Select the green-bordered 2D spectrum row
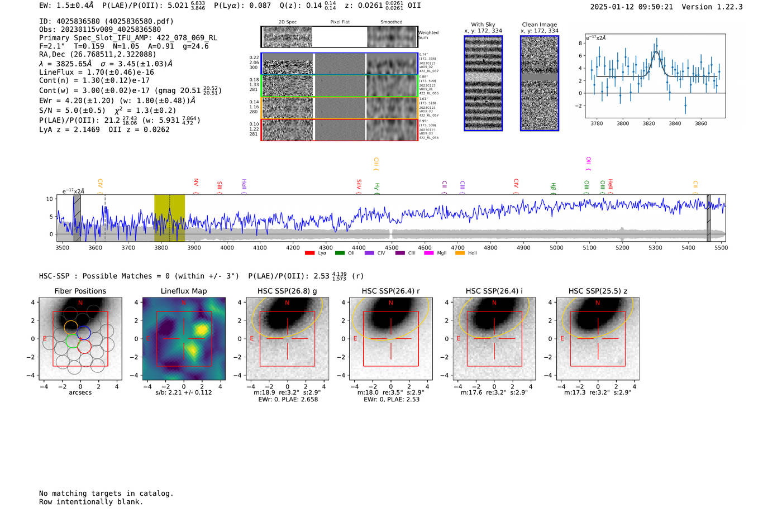 click(x=340, y=86)
